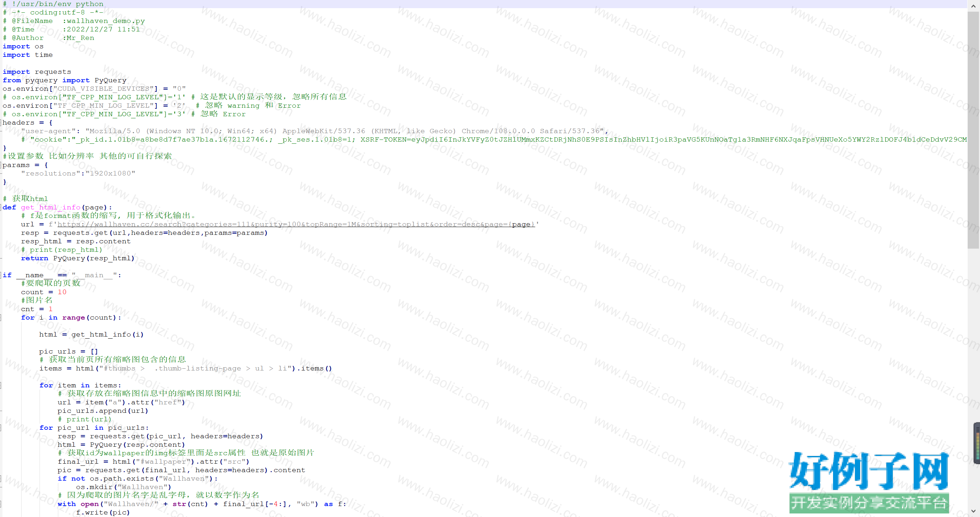Click 'html = PyQuery(resp.content)' line

point(122,445)
